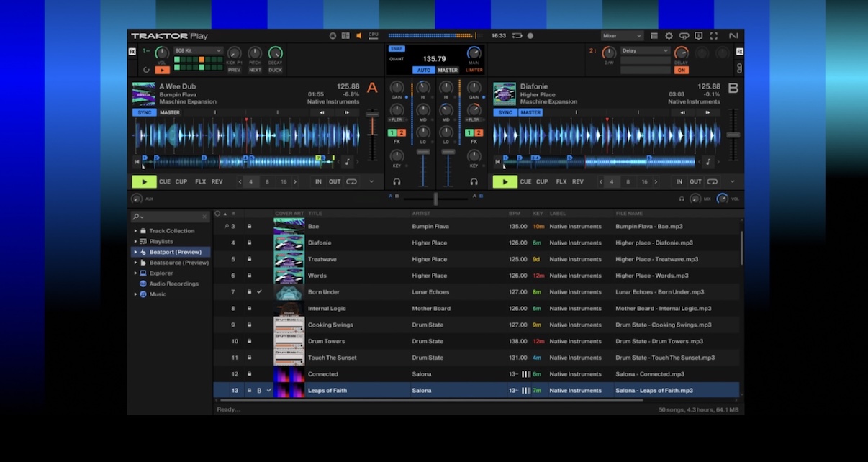The height and width of the screenshot is (462, 868).
Task: Select the headphone cue icon on Deck A
Action: [397, 181]
